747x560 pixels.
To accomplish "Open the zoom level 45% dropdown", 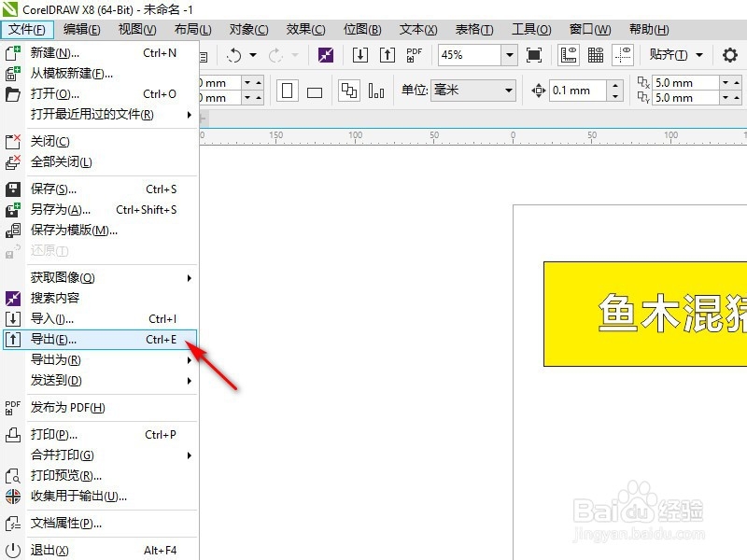I will [509, 55].
